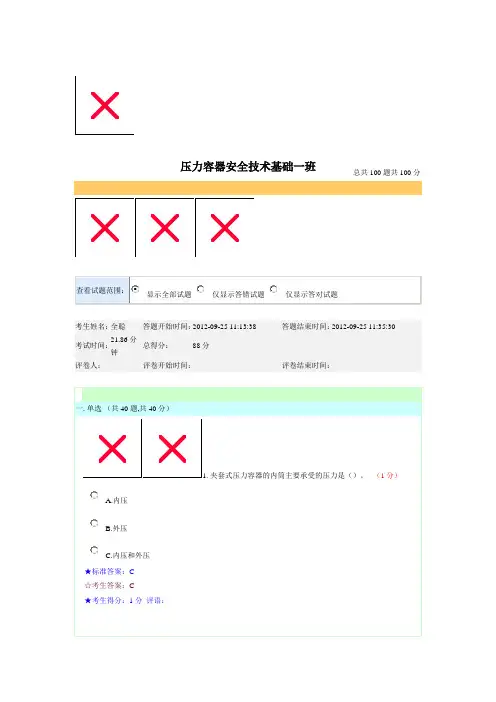Click the red (1 分) points marker

387,475
